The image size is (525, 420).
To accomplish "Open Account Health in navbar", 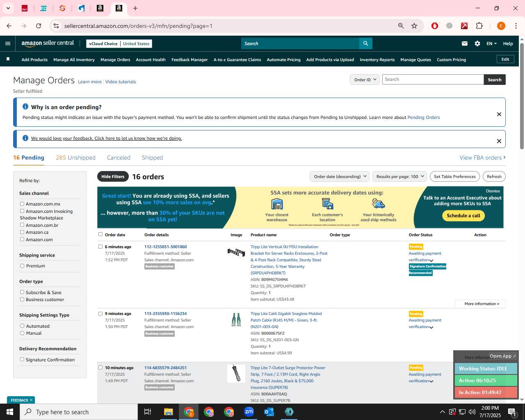I will 151,59.
